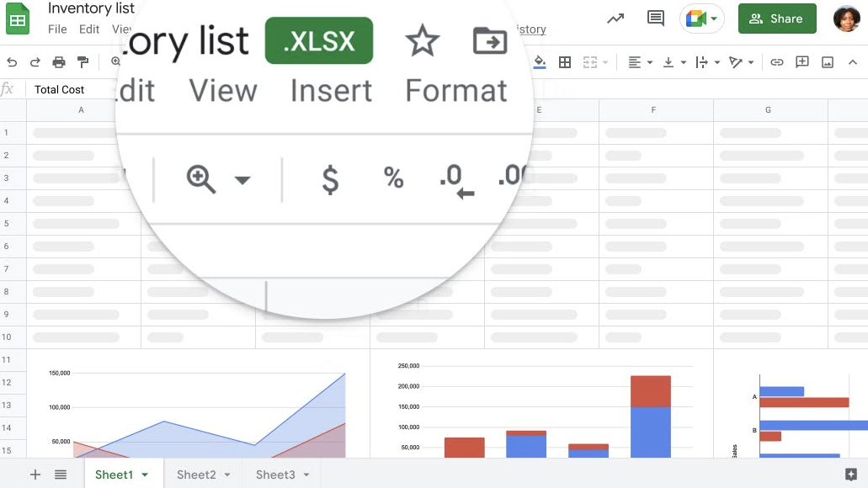This screenshot has height=488, width=868.
Task: Click the Inventory list document title
Action: point(91,8)
